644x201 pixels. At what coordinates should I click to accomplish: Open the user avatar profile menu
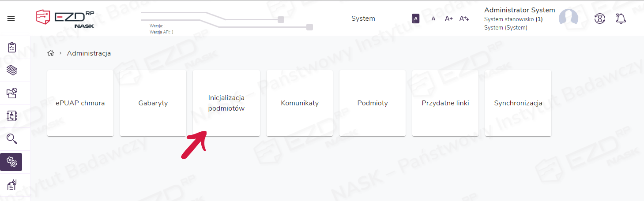[x=568, y=18]
